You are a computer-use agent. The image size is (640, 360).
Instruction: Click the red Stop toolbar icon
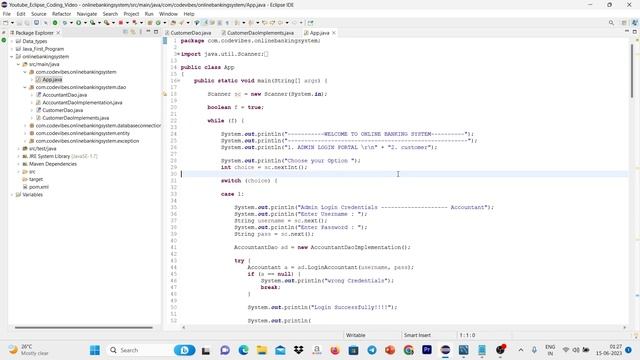[x=121, y=23]
